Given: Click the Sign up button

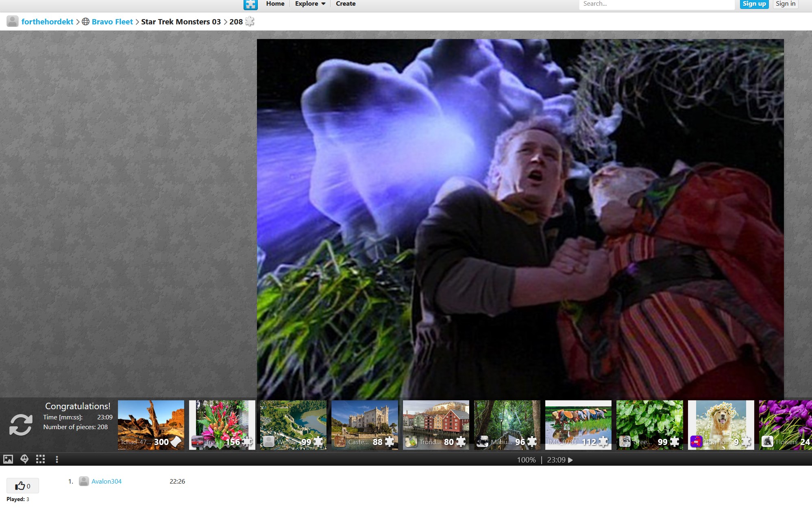Looking at the screenshot, I should pos(754,4).
